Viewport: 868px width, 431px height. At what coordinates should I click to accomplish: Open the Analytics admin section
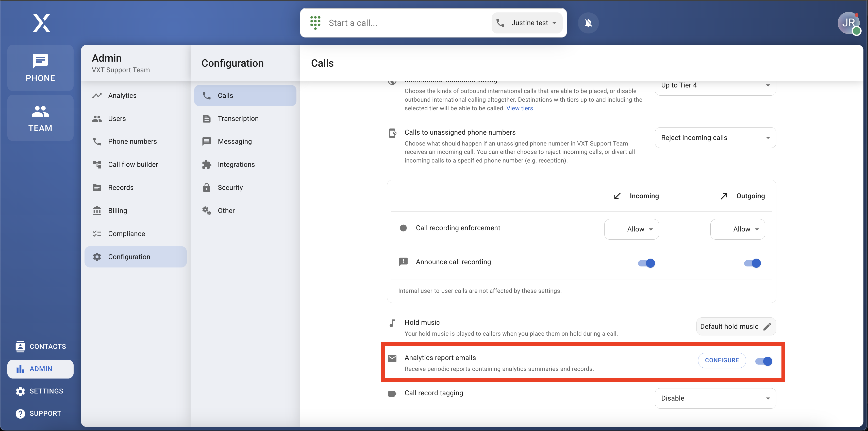point(136,95)
